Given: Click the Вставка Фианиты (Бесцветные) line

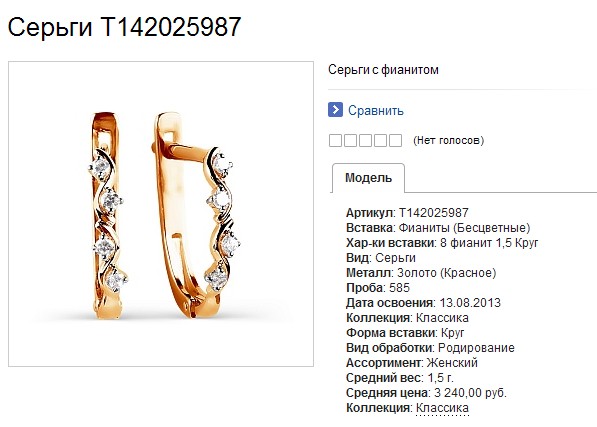Looking at the screenshot, I should click(x=438, y=228).
